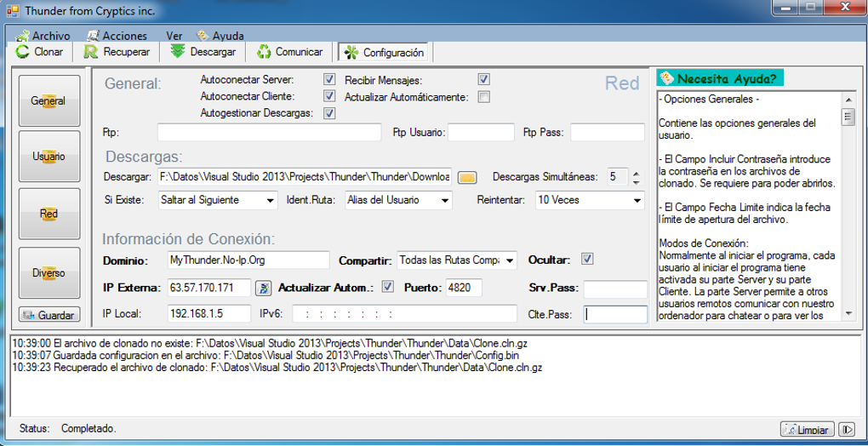Viewport: 868px width, 446px height.
Task: Click help panel scroll down arrow
Action: 848,314
